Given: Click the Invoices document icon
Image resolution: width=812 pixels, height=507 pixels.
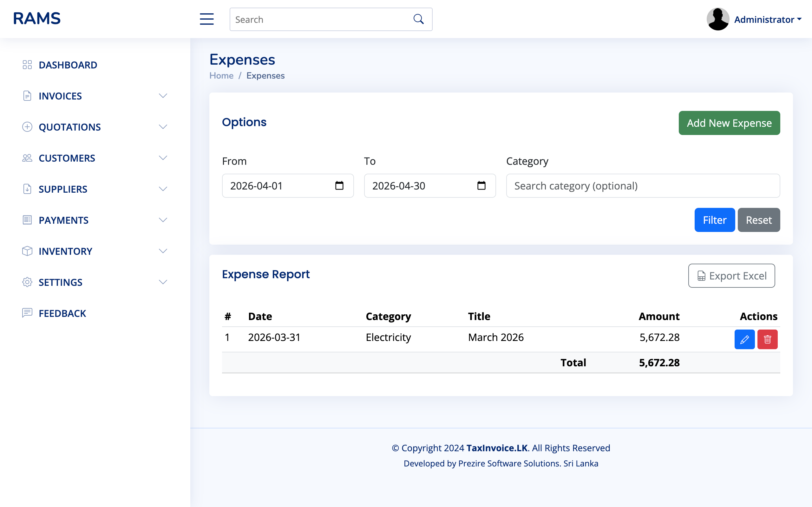Looking at the screenshot, I should (27, 96).
